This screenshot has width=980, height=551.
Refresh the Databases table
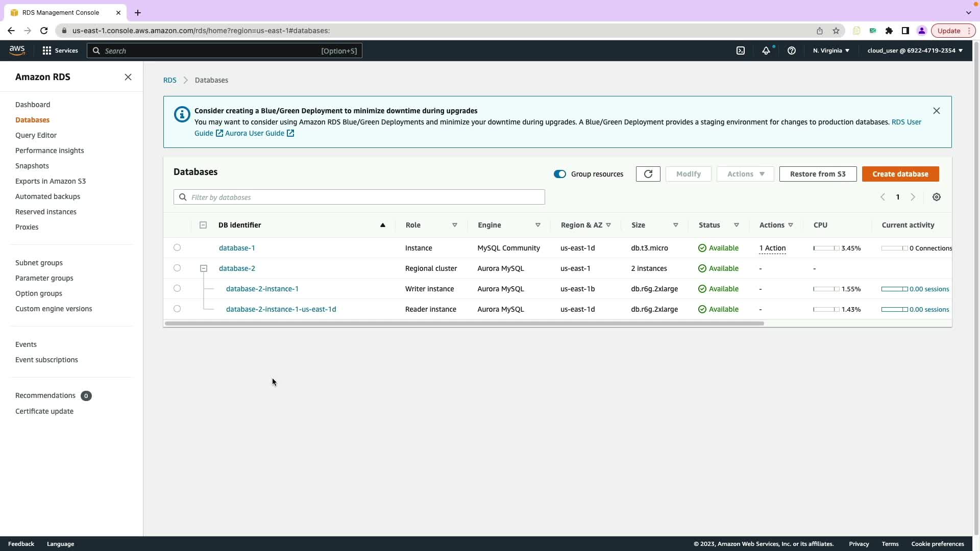click(x=648, y=174)
